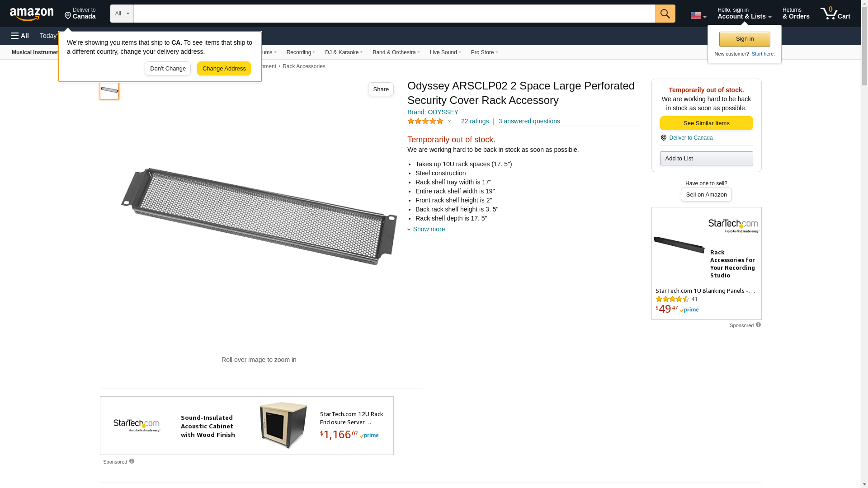Open the All hamburger menu
Viewport: 868px width, 488px height.
click(20, 36)
